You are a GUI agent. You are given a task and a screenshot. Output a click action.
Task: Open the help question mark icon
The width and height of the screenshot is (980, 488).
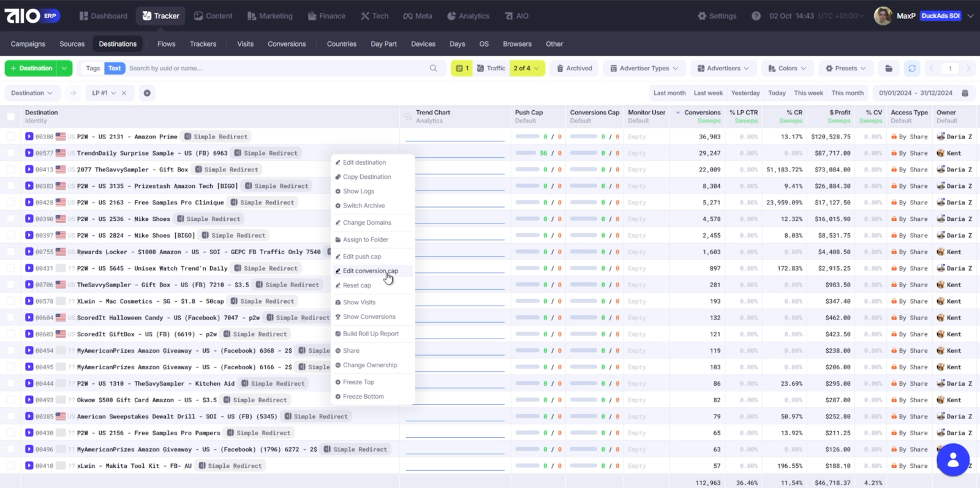(756, 16)
